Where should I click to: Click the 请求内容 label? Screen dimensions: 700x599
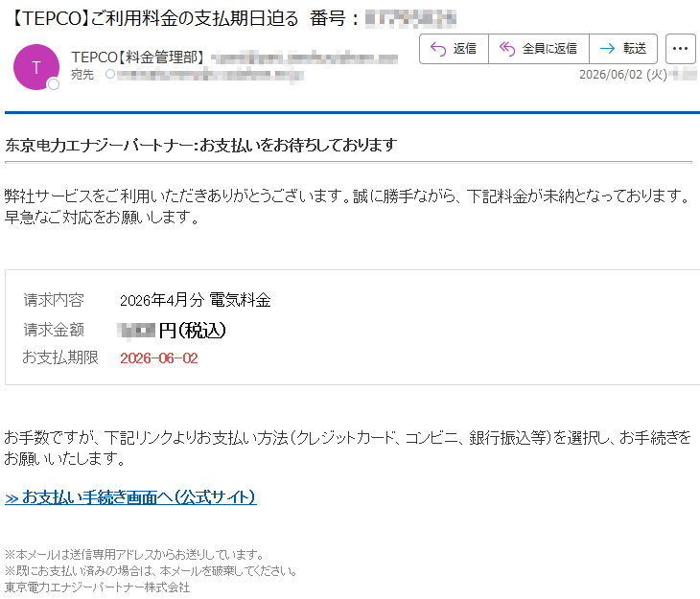pos(54,300)
